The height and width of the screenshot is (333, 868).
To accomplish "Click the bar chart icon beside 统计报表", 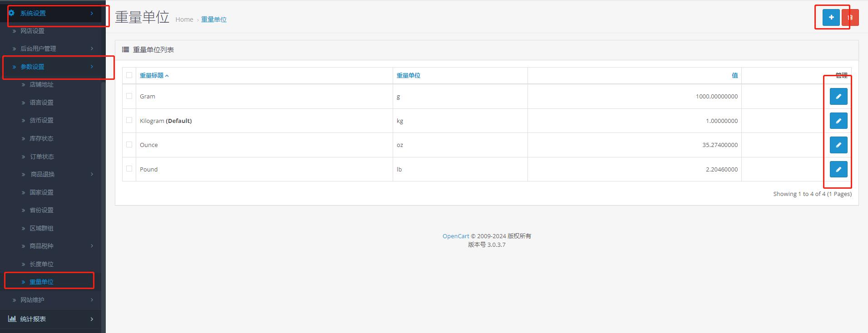I will pyautogui.click(x=12, y=319).
